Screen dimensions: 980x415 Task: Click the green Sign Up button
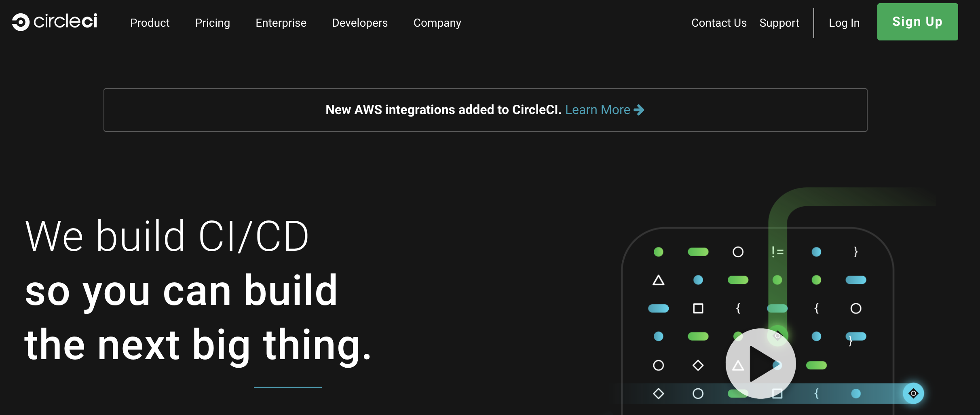point(917,22)
